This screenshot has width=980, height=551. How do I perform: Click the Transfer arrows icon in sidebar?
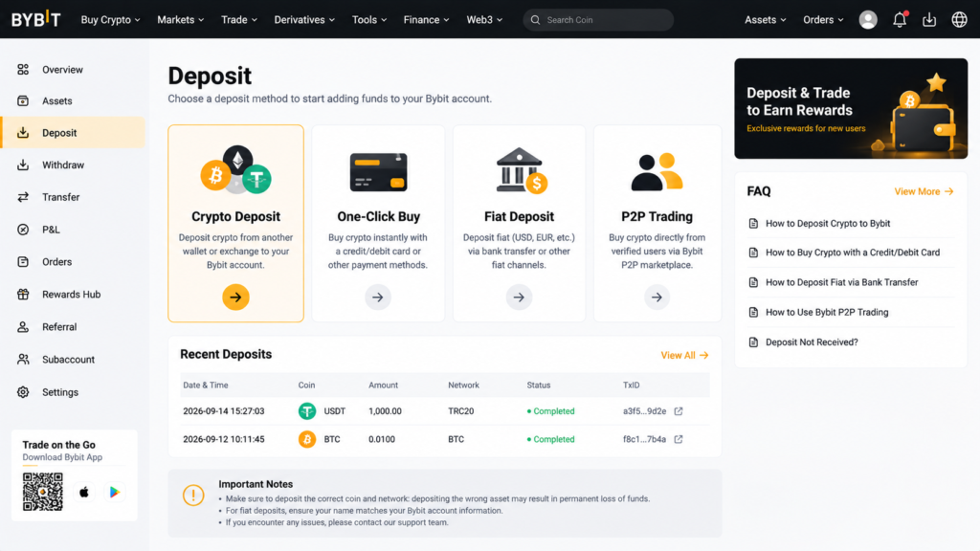coord(23,197)
